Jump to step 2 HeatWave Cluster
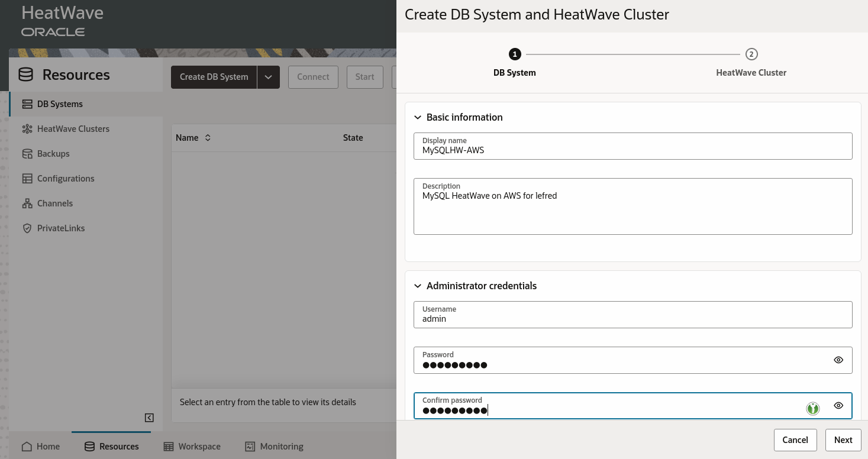Screen dimensions: 868x459 click(751, 54)
